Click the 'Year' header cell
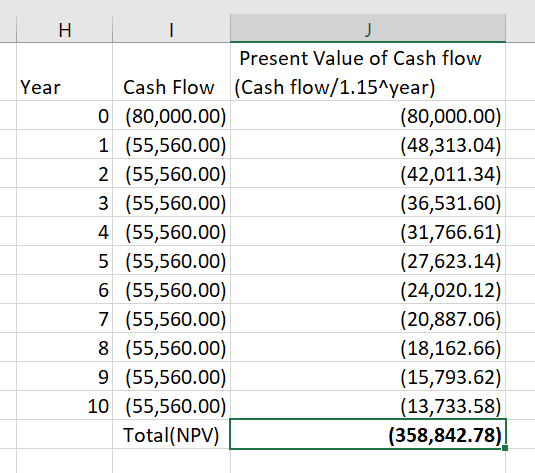535x473 pixels. click(64, 72)
